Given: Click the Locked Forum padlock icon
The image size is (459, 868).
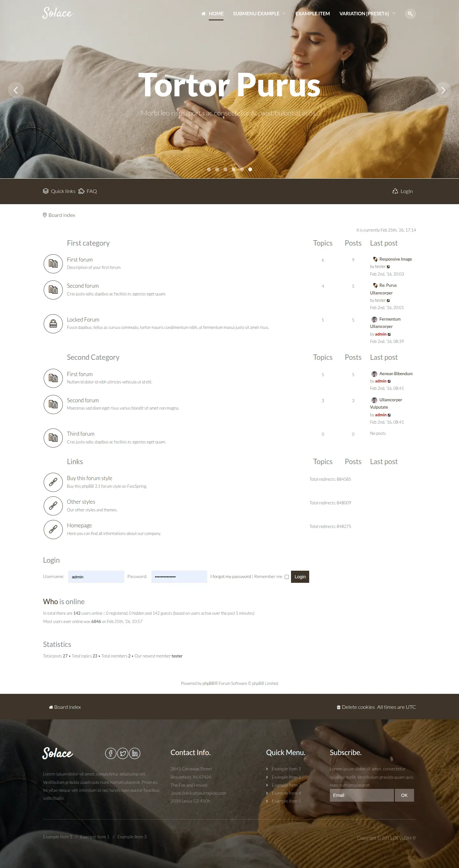Looking at the screenshot, I should (x=53, y=323).
